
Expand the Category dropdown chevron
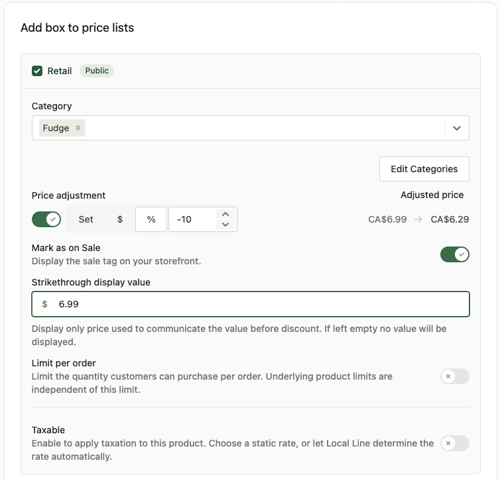point(457,128)
